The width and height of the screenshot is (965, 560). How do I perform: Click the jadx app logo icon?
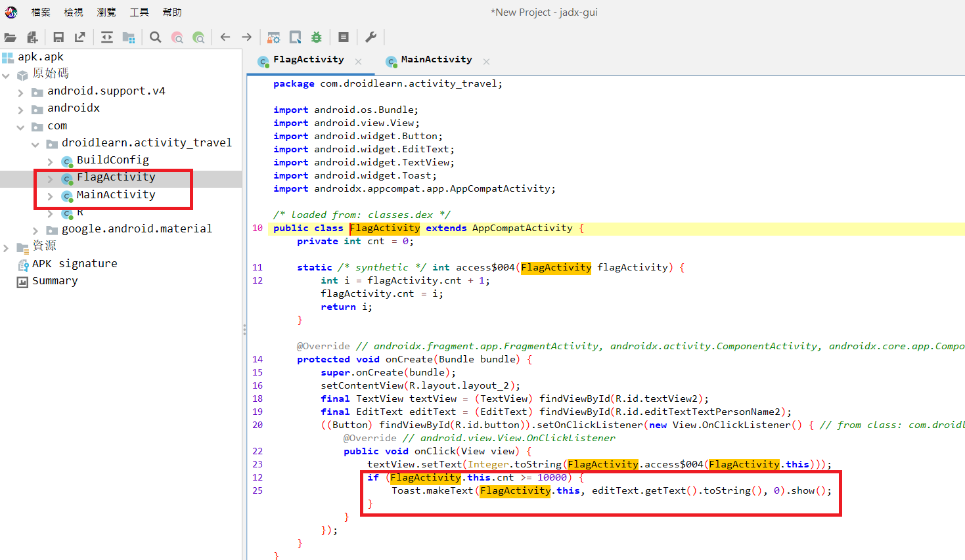click(x=11, y=12)
